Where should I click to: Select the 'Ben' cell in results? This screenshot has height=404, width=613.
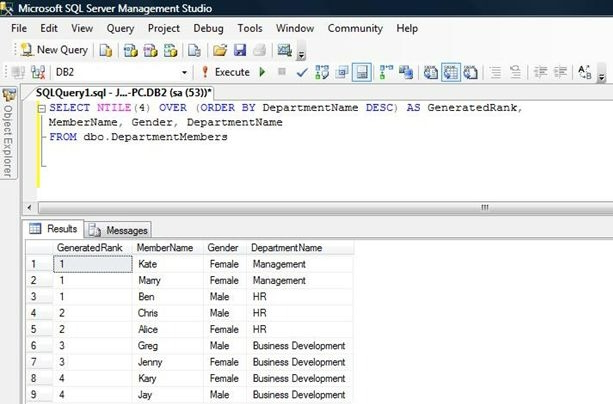(168, 296)
